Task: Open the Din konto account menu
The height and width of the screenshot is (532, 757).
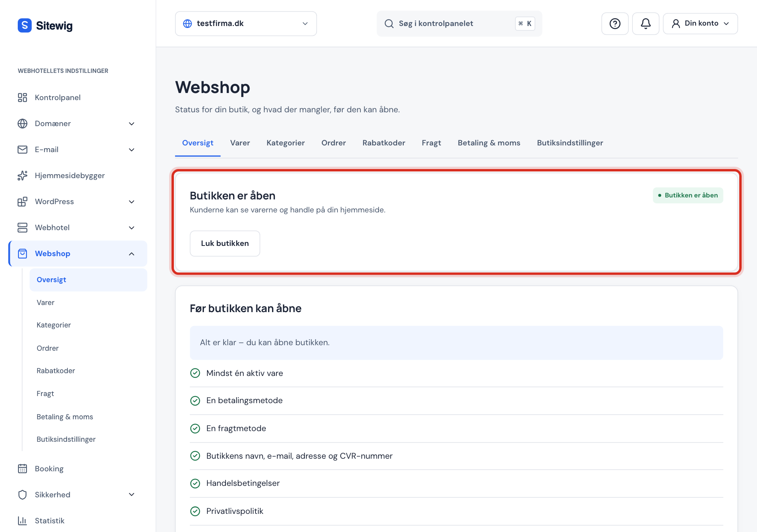Action: tap(700, 24)
